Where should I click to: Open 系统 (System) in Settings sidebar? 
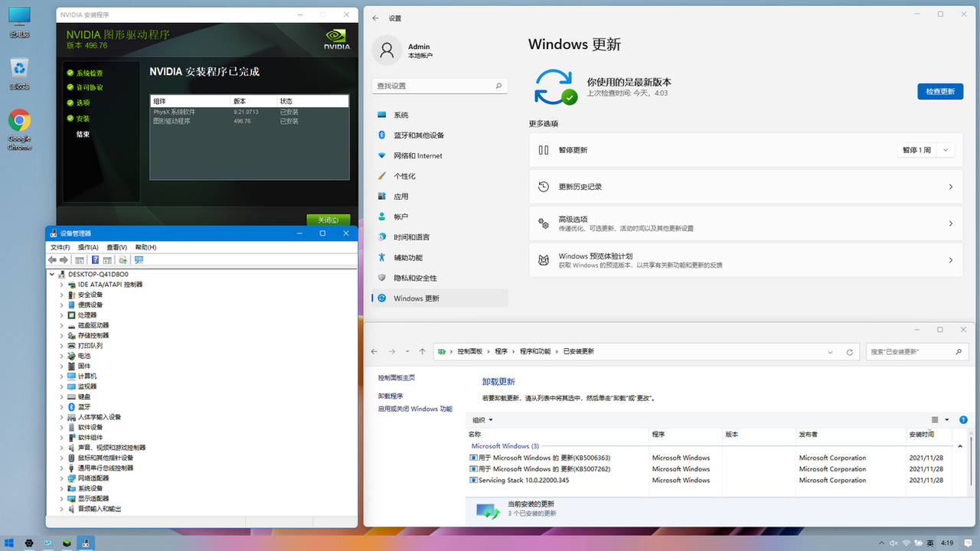tap(439, 115)
